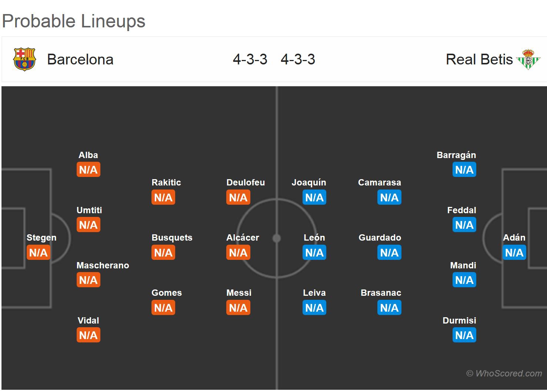Open the Barragán player name
Screen dimensions: 547x392
pos(456,155)
